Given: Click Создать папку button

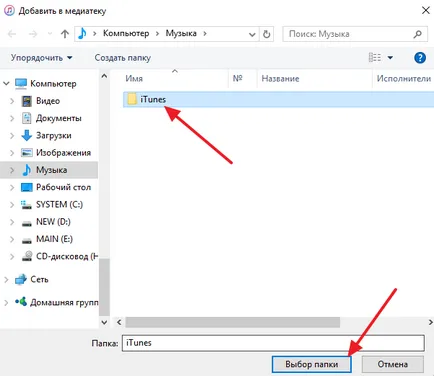Looking at the screenshot, I should pos(123,58).
